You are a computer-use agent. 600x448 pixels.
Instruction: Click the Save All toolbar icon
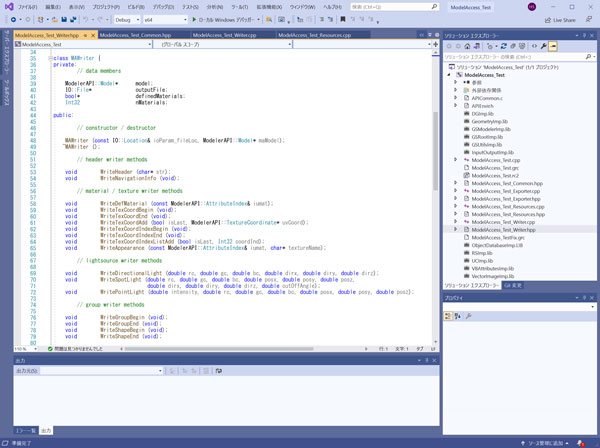[75, 19]
